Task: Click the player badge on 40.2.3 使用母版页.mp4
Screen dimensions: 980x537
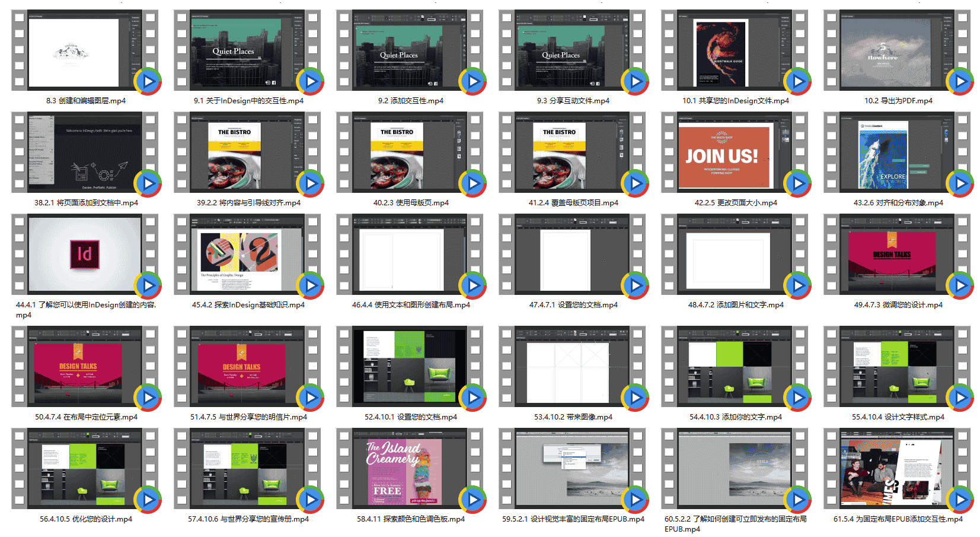Action: 473,183
